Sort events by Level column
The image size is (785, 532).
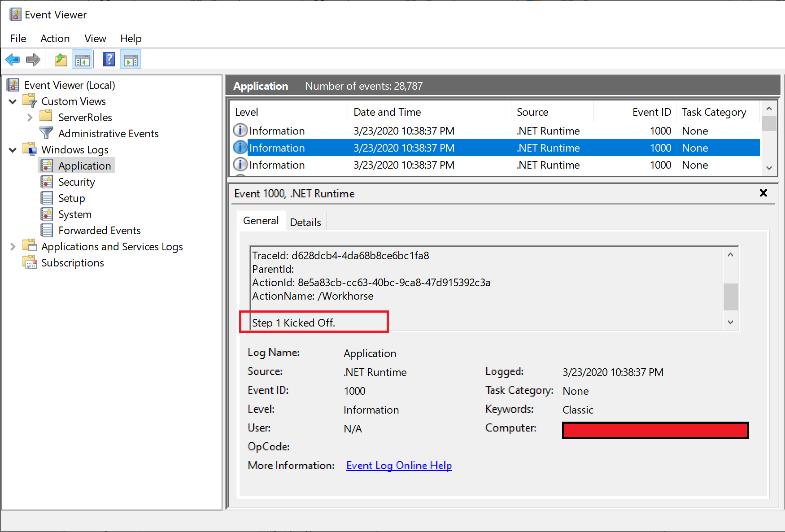289,112
